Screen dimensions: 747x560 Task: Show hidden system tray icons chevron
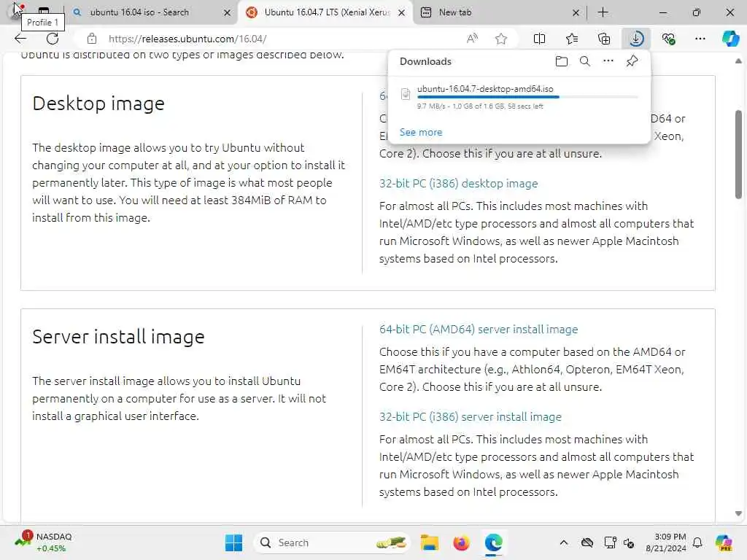(564, 542)
